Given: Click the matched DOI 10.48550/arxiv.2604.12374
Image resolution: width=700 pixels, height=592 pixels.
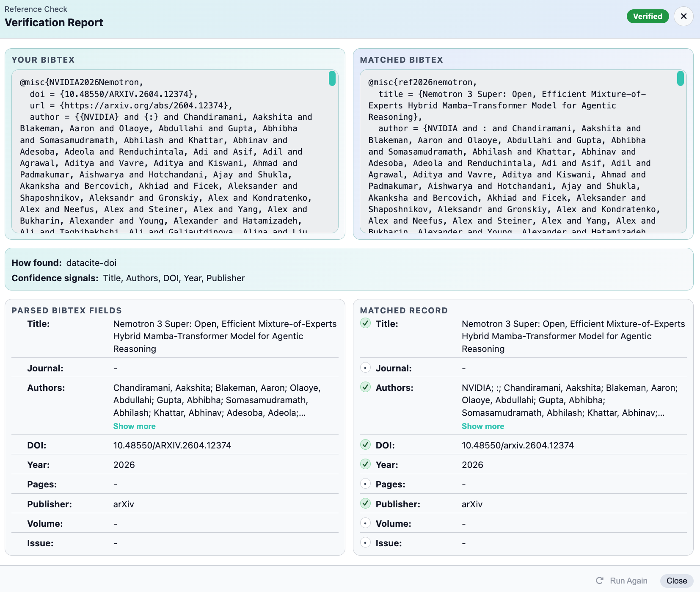Looking at the screenshot, I should (518, 445).
